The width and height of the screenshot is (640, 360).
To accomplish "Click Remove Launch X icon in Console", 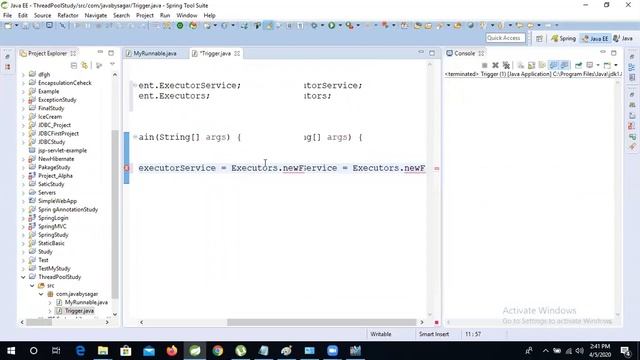I will [x=495, y=65].
